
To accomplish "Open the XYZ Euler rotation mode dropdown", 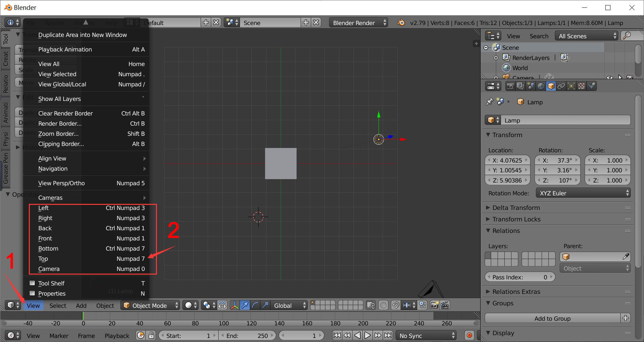I will point(583,193).
